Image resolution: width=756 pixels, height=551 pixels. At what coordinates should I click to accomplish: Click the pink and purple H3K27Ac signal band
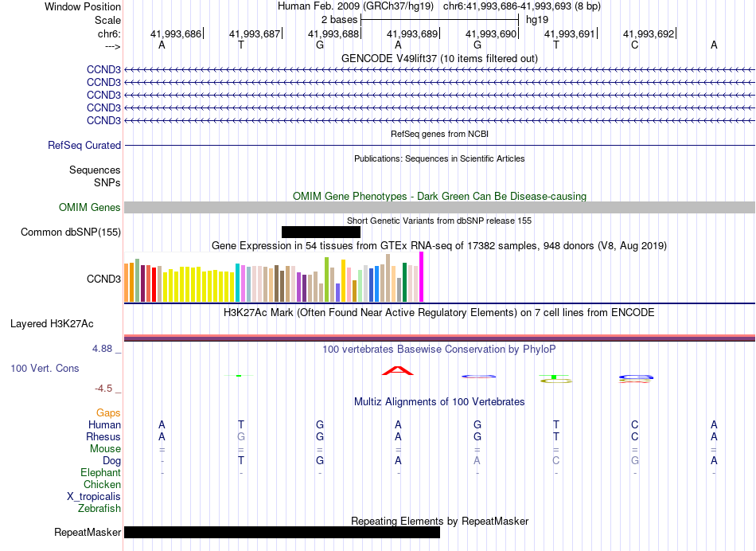[x=439, y=338]
